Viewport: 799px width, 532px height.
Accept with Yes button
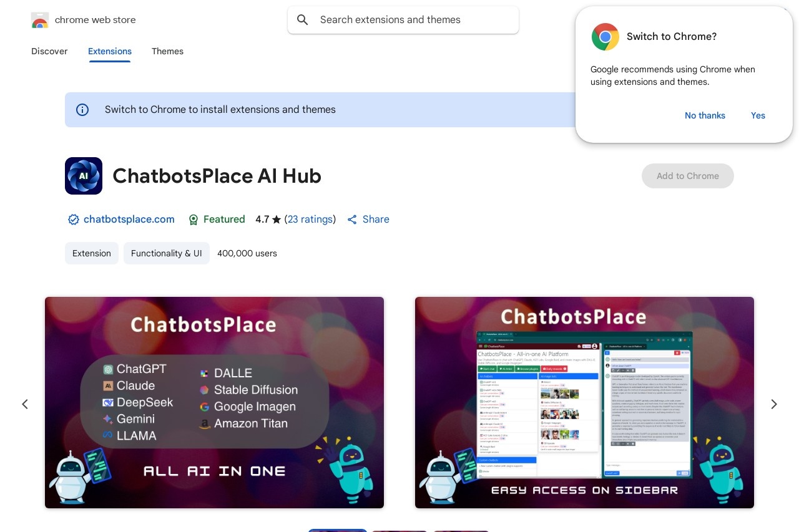click(x=758, y=115)
